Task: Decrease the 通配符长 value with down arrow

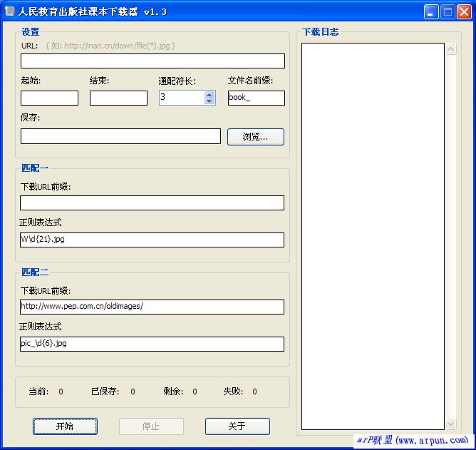Action: coord(209,101)
